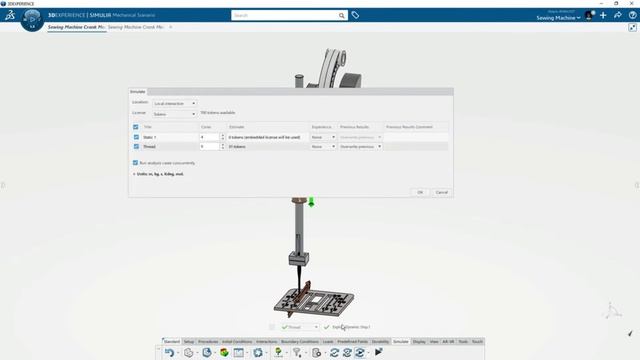The image size is (640, 360).
Task: Expand the Units section
Action: [134, 174]
